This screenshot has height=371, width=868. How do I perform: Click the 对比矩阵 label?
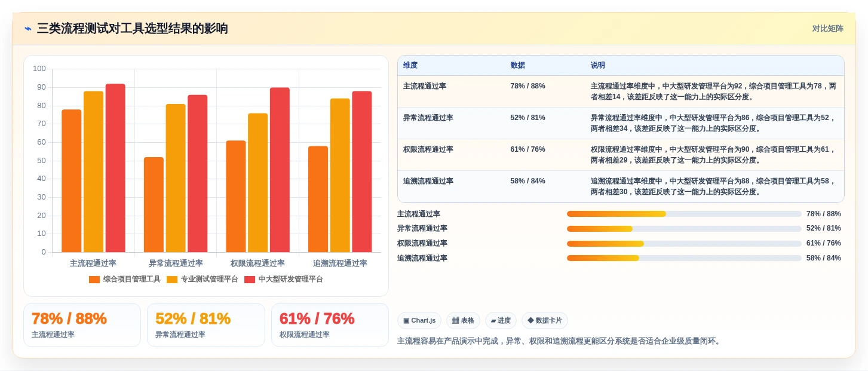tap(827, 29)
